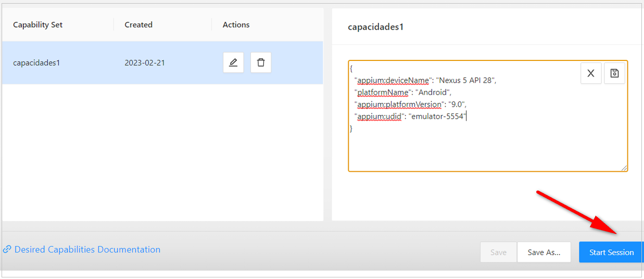
Task: Click the Actions column header
Action: point(236,24)
